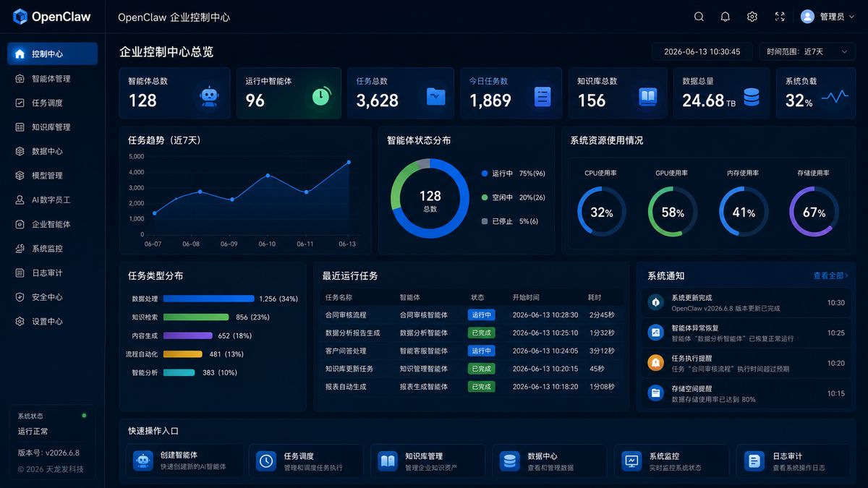Screen dimensions: 868x488
Task: Open the search icon in header
Action: (699, 17)
